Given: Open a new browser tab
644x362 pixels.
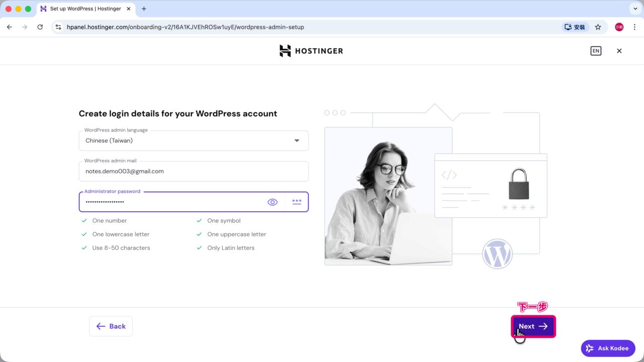Looking at the screenshot, I should pyautogui.click(x=144, y=9).
